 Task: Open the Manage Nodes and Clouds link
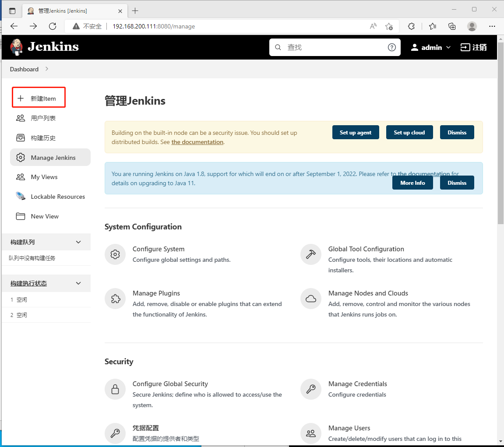pyautogui.click(x=368, y=293)
